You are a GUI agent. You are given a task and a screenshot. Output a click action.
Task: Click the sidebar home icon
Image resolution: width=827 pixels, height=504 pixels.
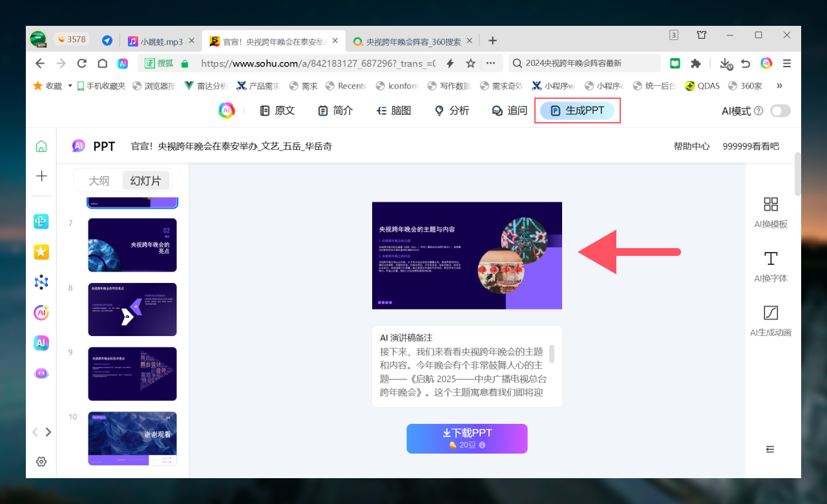click(x=41, y=146)
